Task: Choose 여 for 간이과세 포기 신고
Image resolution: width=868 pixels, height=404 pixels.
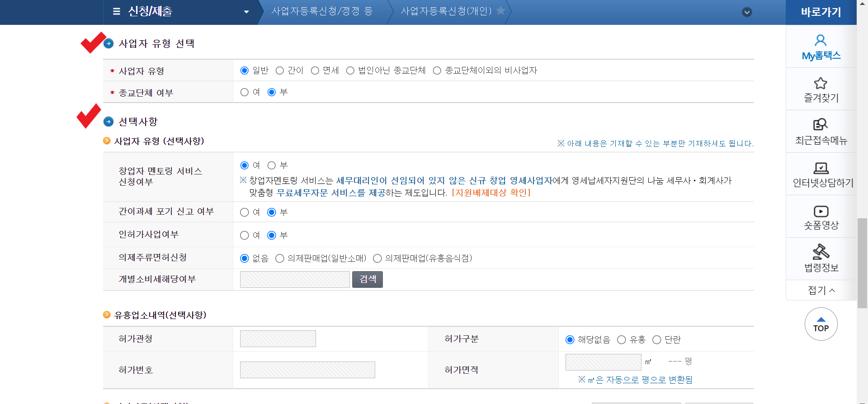Action: point(245,212)
